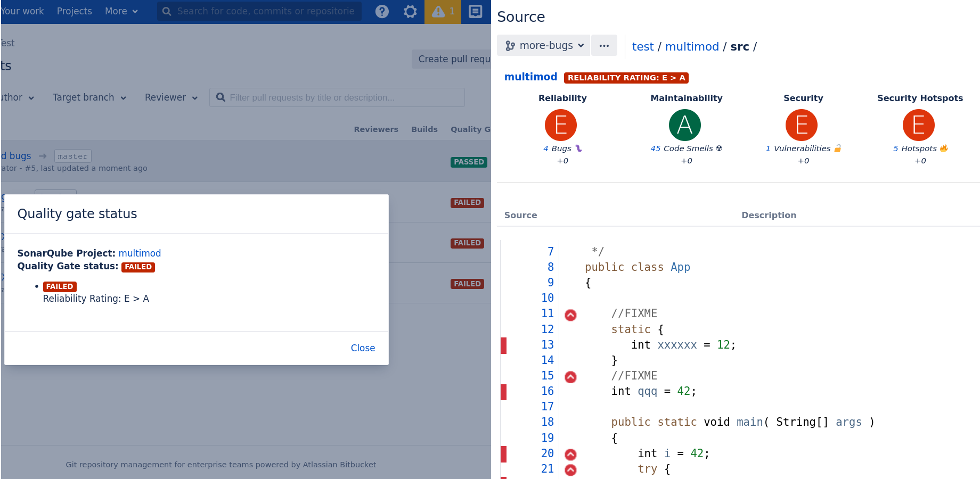Screen dimensions: 980x479
Task: Open Your work in the navigation
Action: click(22, 11)
